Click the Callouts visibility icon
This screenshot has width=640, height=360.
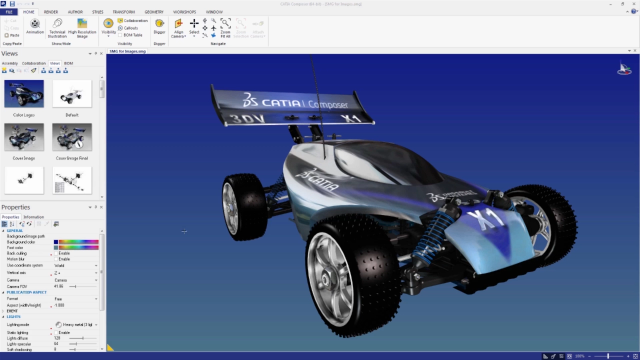coord(120,28)
